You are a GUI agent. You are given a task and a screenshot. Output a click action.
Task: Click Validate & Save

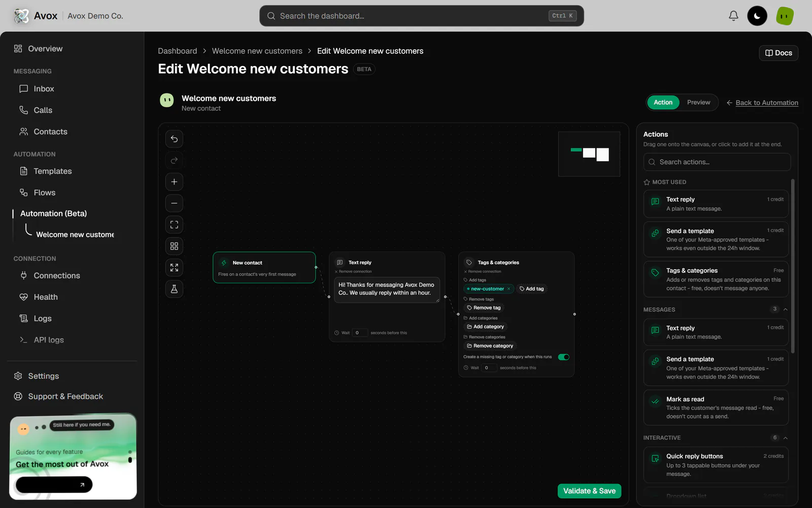pyautogui.click(x=589, y=491)
